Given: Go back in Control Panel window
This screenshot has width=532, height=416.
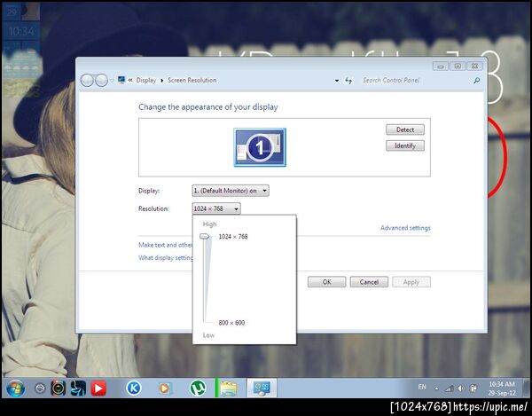Looking at the screenshot, I should [x=87, y=81].
